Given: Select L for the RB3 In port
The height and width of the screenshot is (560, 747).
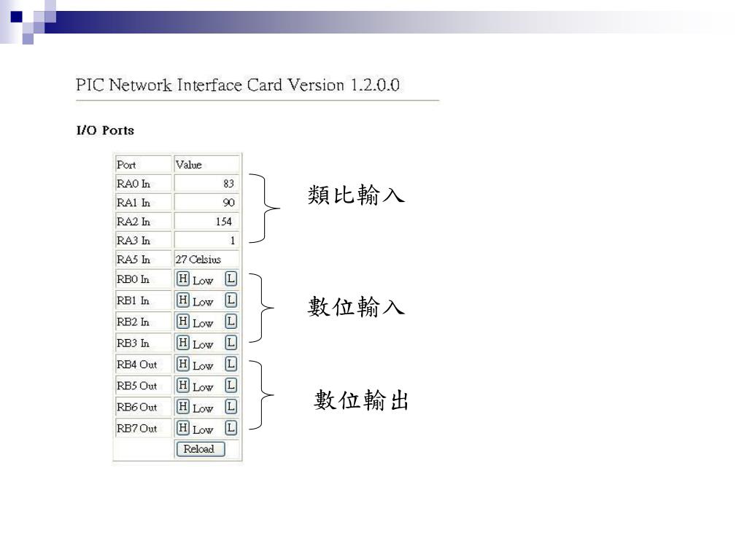Looking at the screenshot, I should pyautogui.click(x=231, y=343).
